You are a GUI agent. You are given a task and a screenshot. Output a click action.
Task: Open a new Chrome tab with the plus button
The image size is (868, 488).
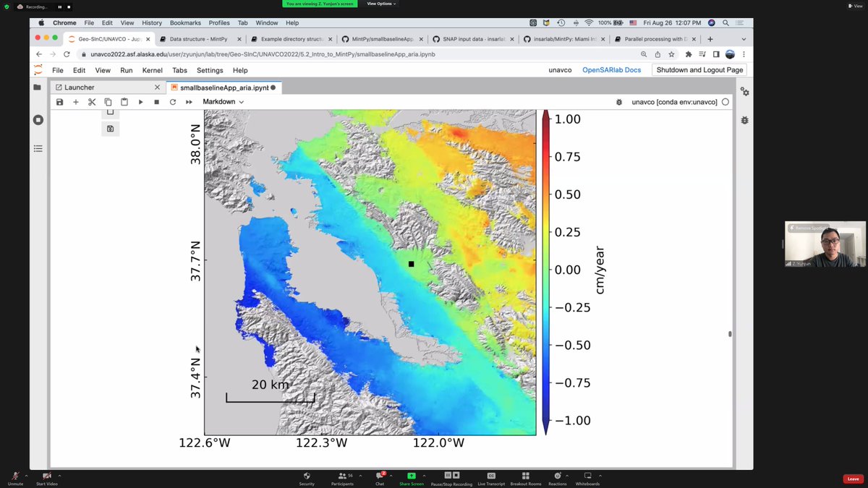[710, 39]
